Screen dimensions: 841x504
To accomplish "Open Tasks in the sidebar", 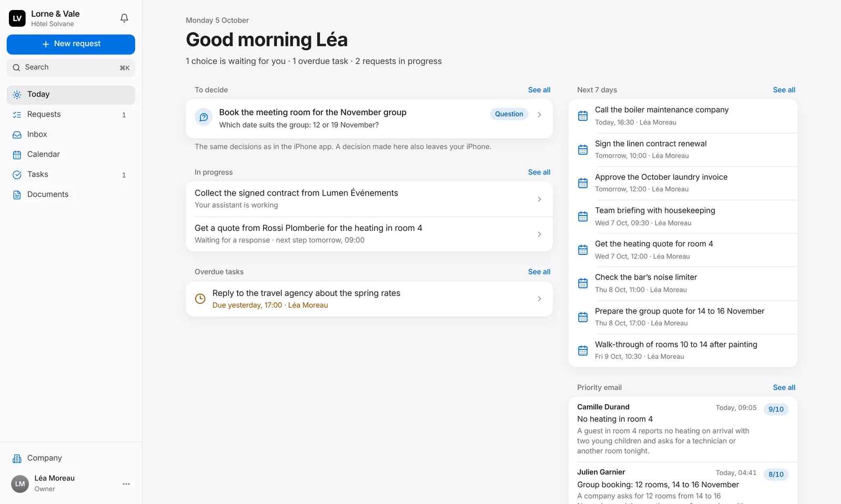I will [x=71, y=174].
